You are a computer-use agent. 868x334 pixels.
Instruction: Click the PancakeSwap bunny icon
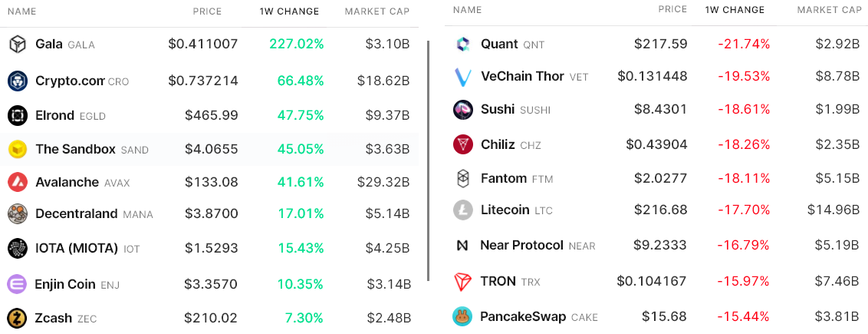click(x=462, y=317)
